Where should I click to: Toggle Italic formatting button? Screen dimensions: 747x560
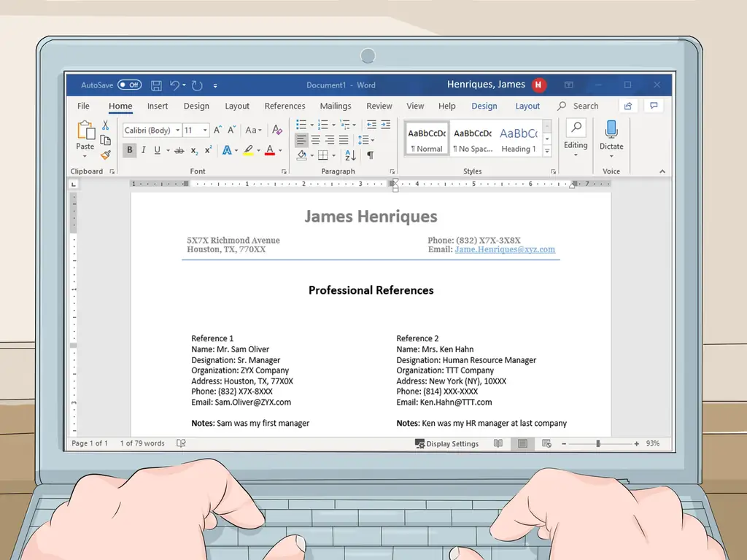(143, 150)
